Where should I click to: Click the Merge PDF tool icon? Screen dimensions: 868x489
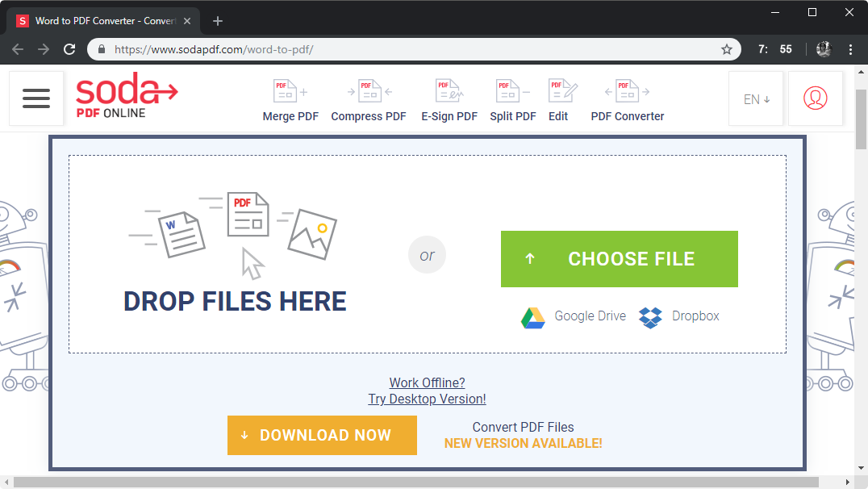[290, 100]
